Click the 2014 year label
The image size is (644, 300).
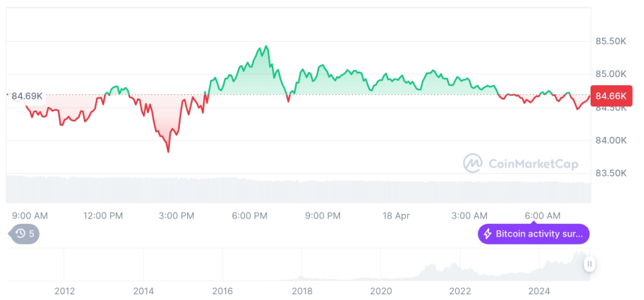pyautogui.click(x=143, y=291)
